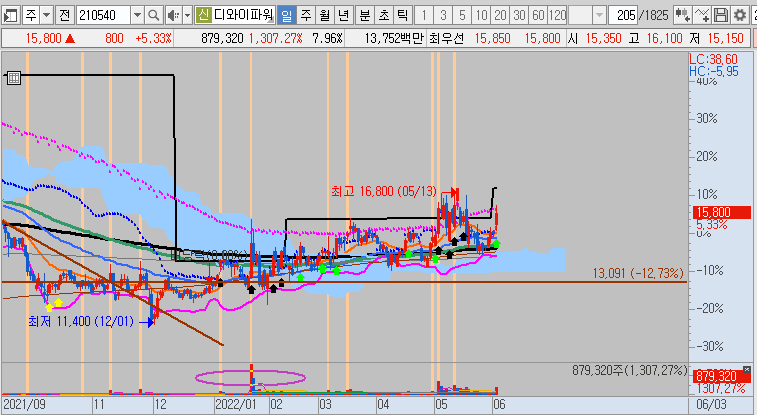The image size is (757, 415).
Task: Select the 120 interval button
Action: pos(558,15)
